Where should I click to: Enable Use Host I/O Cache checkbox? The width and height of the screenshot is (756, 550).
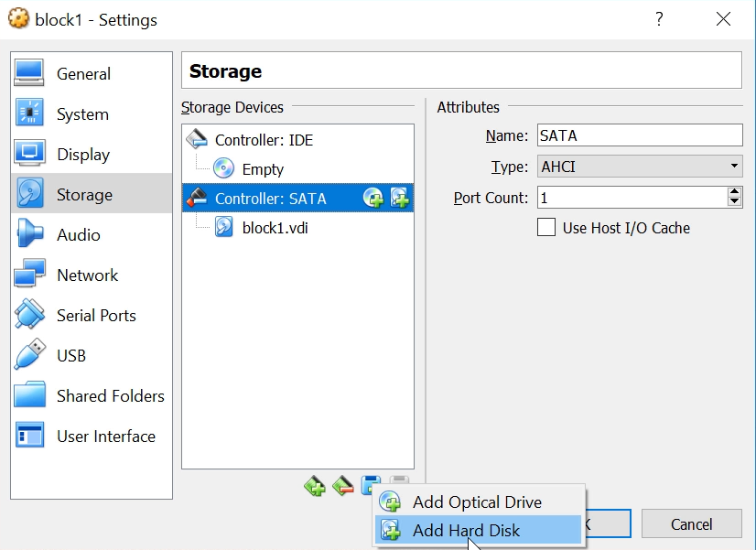click(x=546, y=228)
